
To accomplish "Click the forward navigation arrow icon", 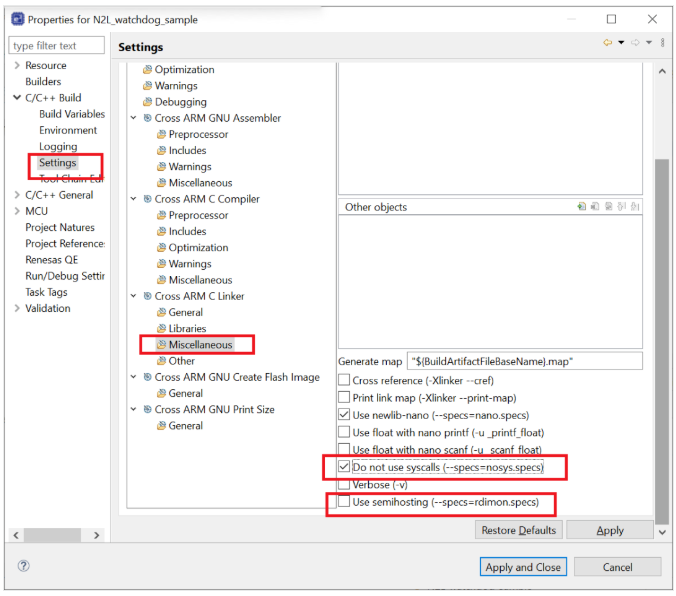I will tap(635, 42).
